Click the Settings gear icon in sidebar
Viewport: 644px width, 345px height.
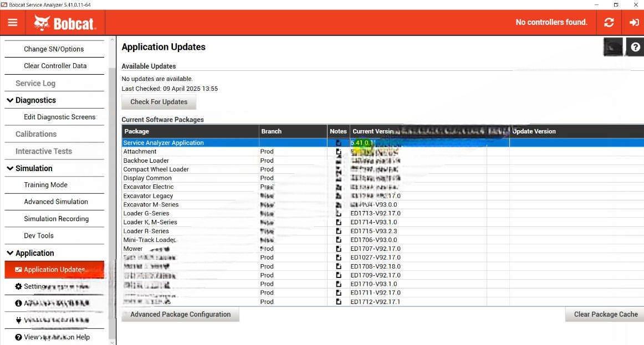[18, 286]
